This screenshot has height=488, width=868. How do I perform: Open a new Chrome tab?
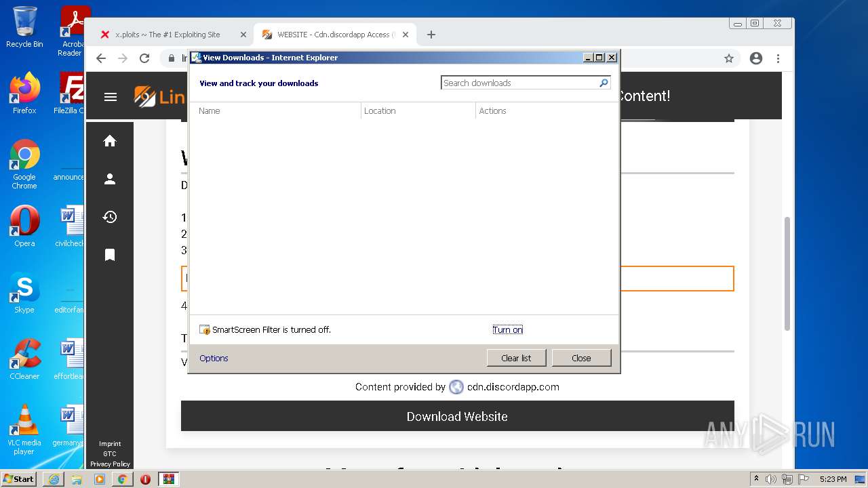point(431,35)
